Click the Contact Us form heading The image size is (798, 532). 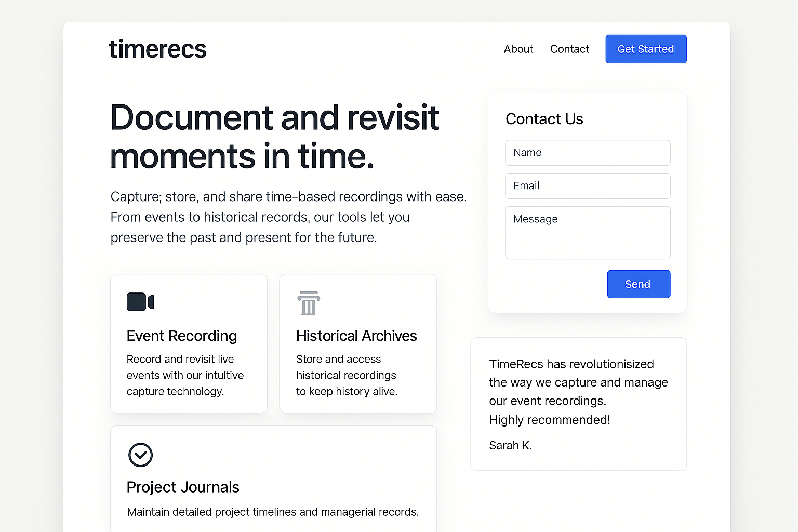[544, 119]
